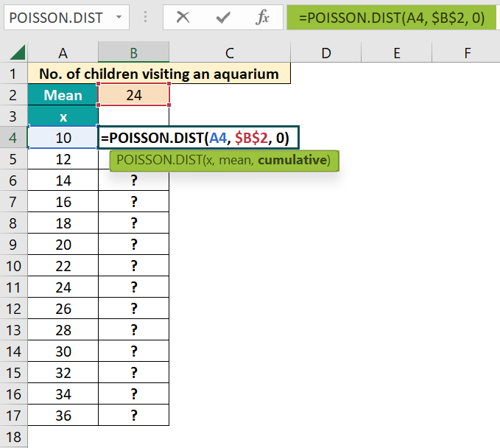The width and height of the screenshot is (500, 448).
Task: Select row 12 header
Action: click(x=13, y=309)
